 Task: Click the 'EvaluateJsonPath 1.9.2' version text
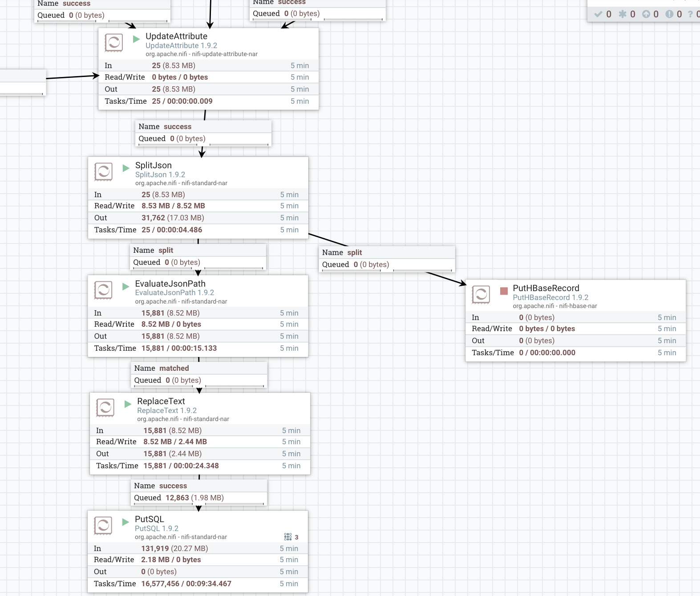(174, 292)
